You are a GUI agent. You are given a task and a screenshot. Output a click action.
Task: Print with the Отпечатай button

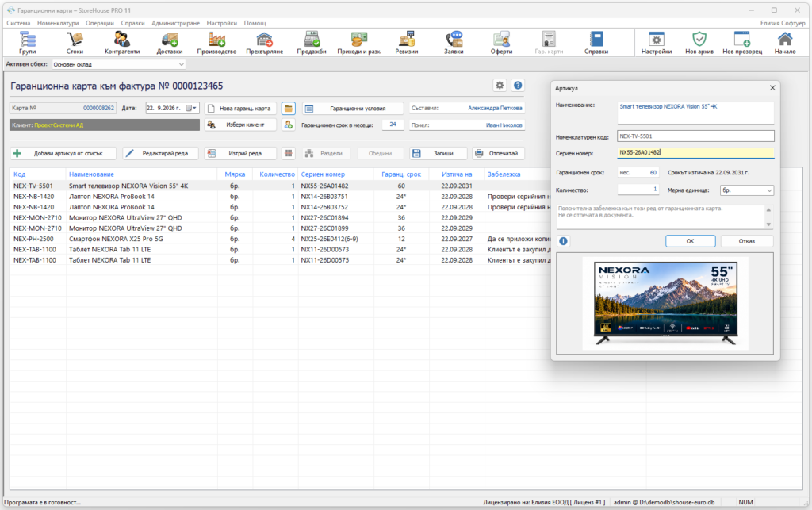pos(498,153)
